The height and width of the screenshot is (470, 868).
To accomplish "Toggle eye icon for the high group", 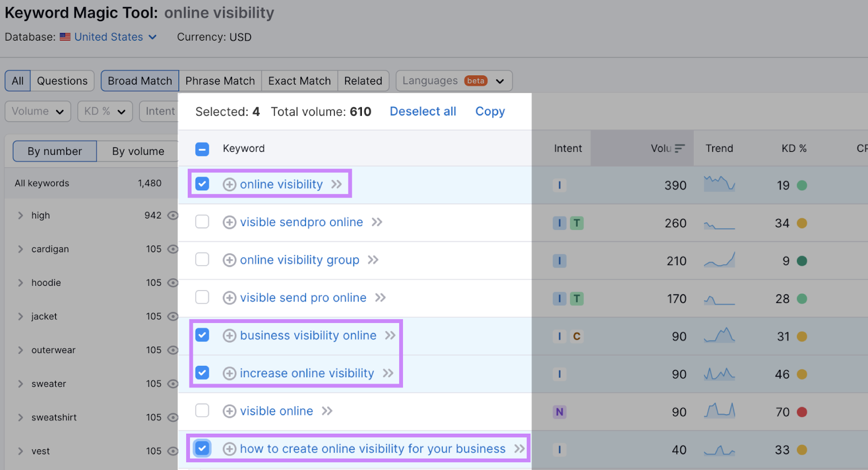I will click(x=173, y=216).
